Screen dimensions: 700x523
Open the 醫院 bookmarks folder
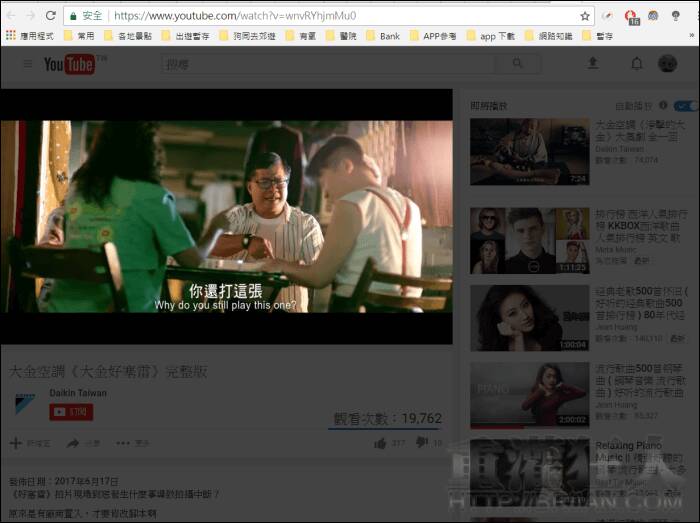coord(342,36)
